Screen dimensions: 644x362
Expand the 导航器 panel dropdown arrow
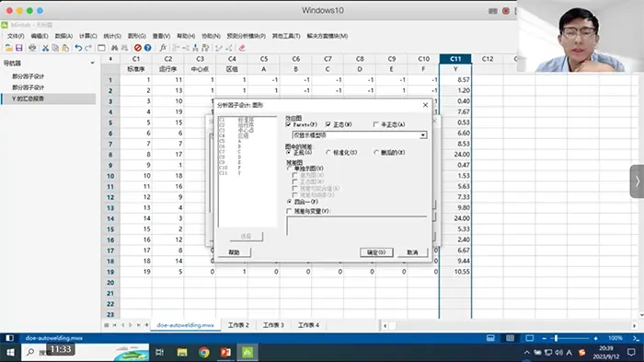tap(92, 63)
